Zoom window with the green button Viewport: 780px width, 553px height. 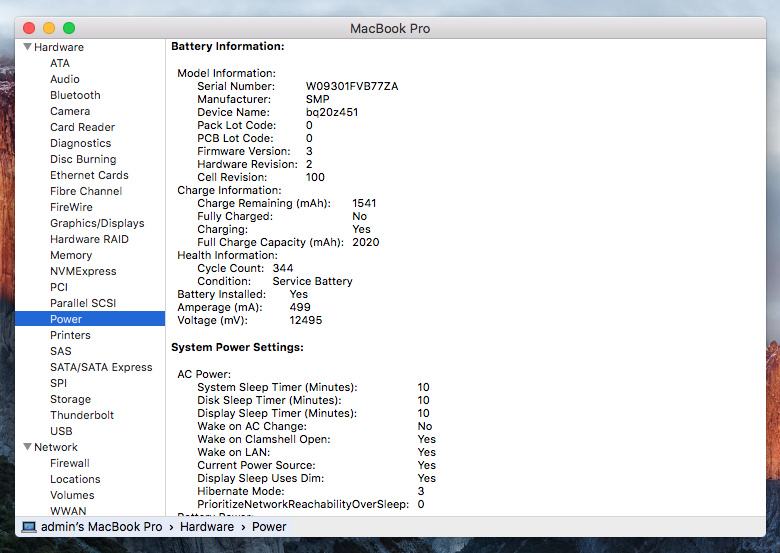point(69,28)
